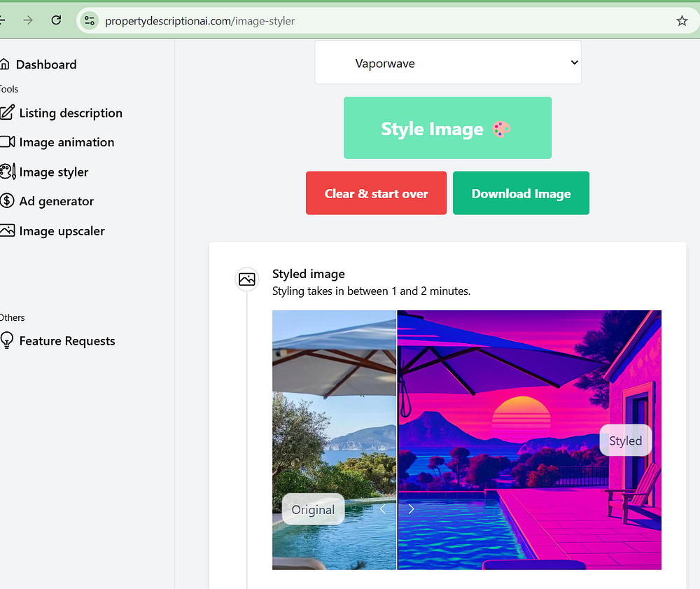Open the Ad generator tool

(56, 202)
